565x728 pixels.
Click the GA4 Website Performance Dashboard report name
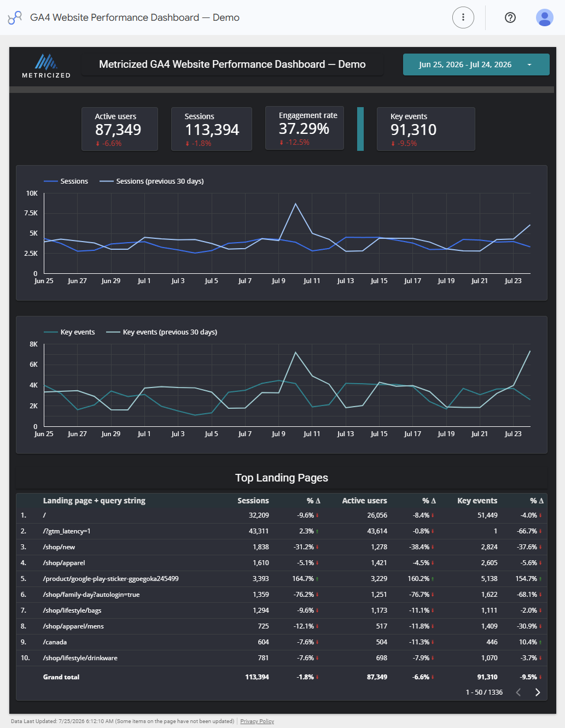(135, 17)
